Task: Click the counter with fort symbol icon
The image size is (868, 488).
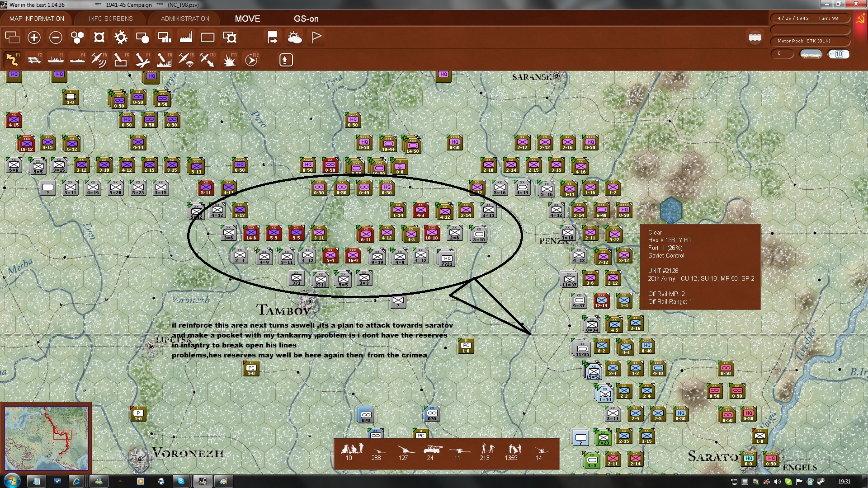Action: 230,38
